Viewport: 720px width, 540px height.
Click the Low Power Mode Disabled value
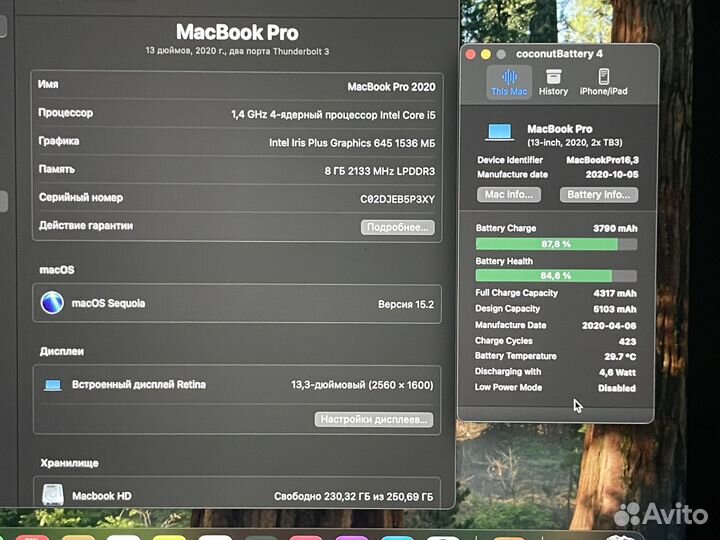pos(617,388)
